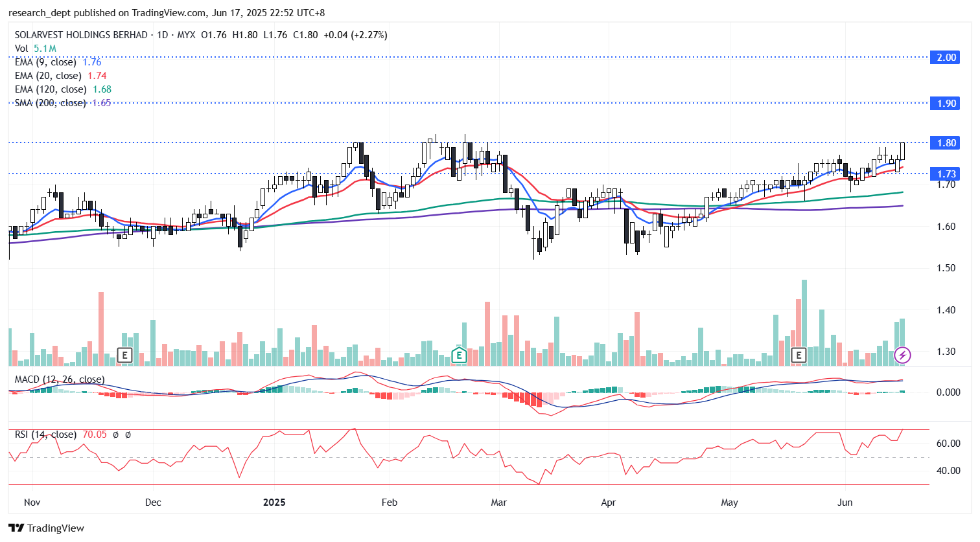
Task: Click the earnings E marker in late May
Action: [799, 355]
